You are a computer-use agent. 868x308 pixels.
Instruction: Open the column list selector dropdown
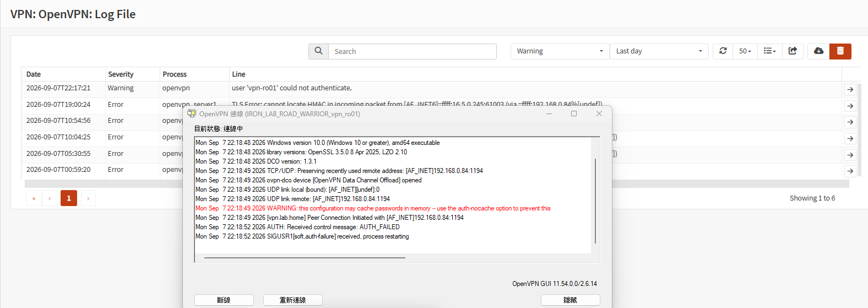(769, 51)
